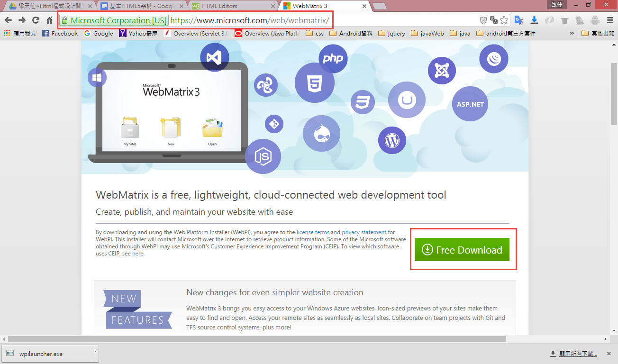Open the downloaded wpilauncher.exe file
Viewport: 618px width, 364px height.
(x=46, y=354)
